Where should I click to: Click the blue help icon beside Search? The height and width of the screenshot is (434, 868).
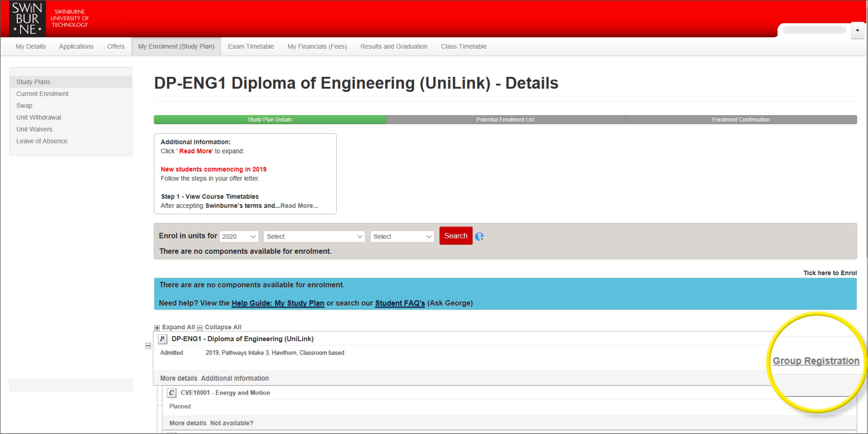(479, 237)
